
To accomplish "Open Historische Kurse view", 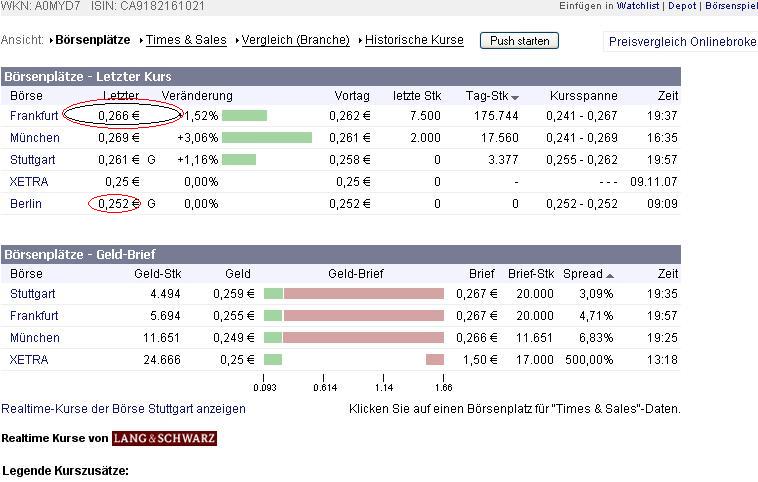I will [414, 40].
